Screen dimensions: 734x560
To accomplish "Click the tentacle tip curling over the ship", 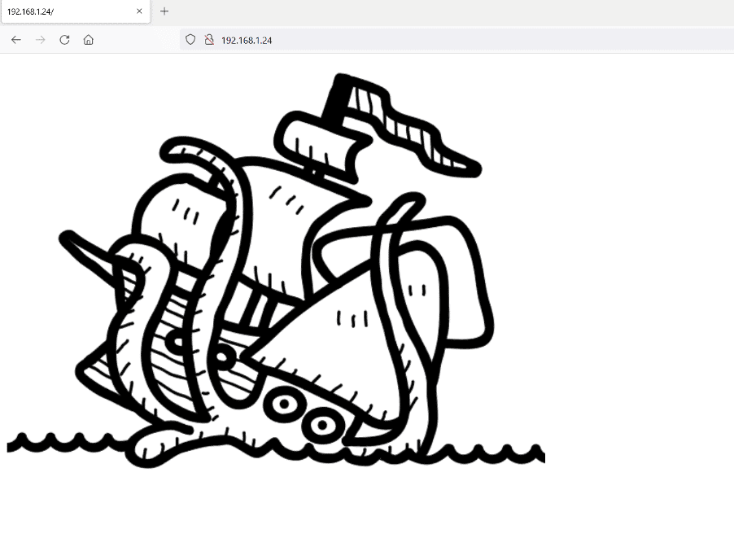I will click(x=175, y=150).
